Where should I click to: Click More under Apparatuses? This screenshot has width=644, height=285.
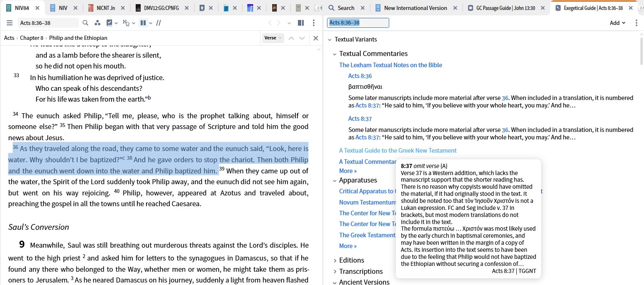(348, 246)
